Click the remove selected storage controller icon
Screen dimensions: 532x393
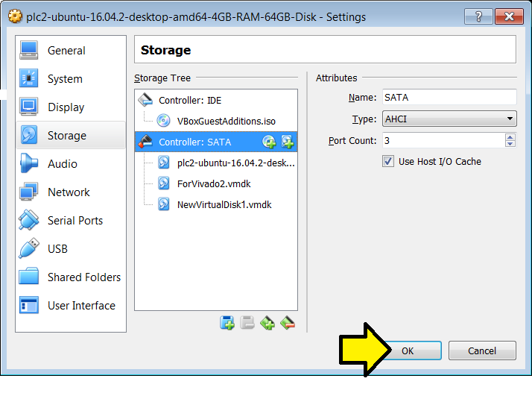(288, 323)
